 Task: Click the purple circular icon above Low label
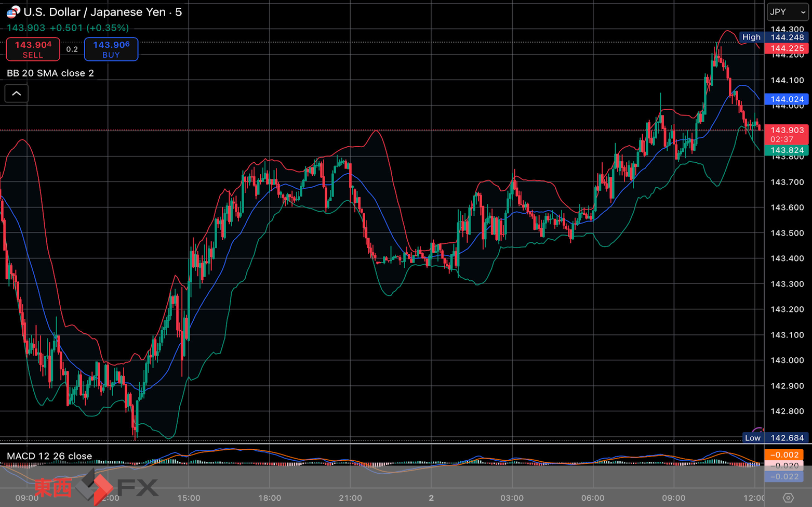coord(758,431)
